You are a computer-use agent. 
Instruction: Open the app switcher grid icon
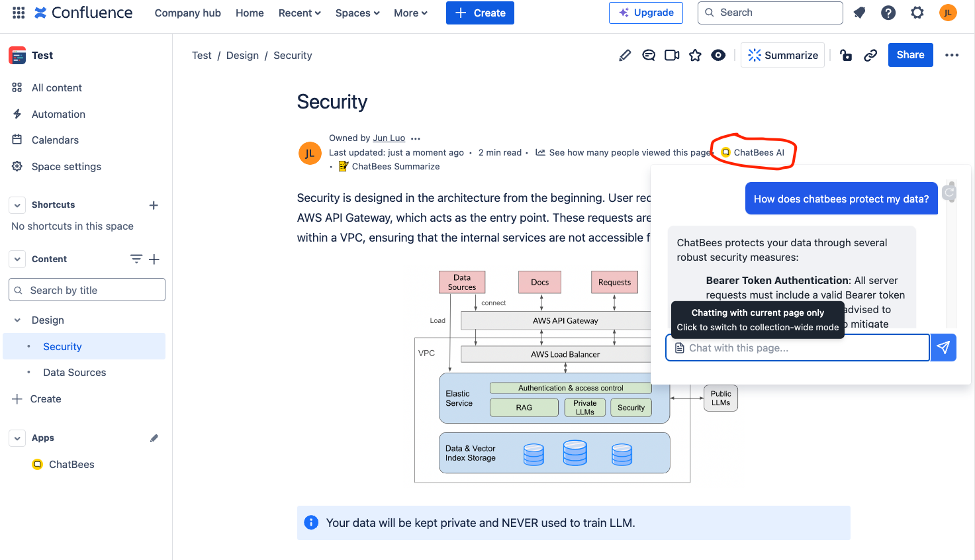click(19, 13)
